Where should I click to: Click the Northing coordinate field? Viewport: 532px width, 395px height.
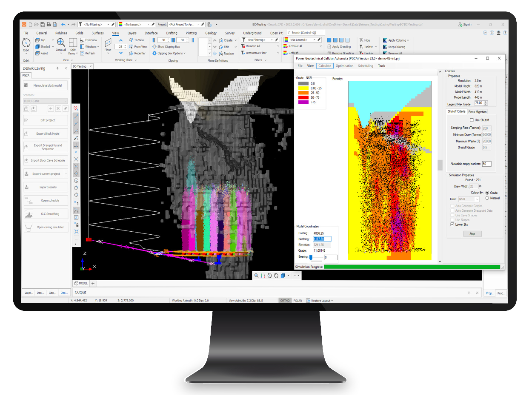click(322, 239)
